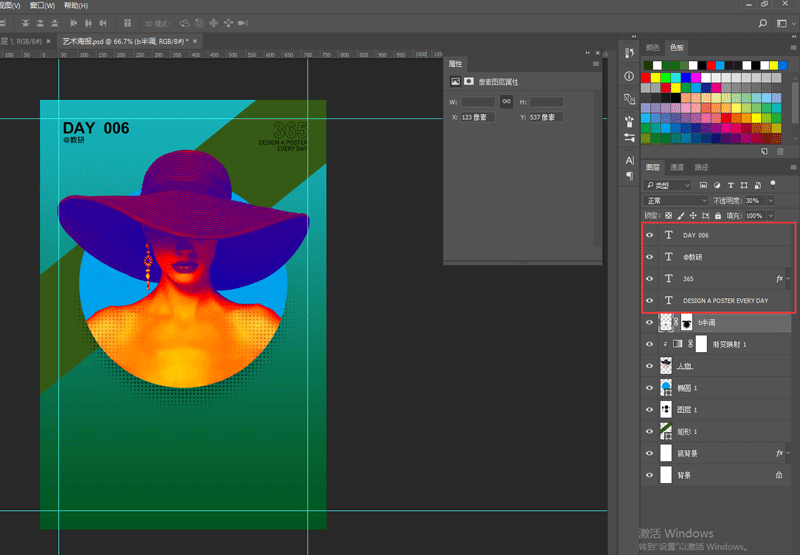The width and height of the screenshot is (800, 555).
Task: Click the X position input field
Action: coord(477,117)
